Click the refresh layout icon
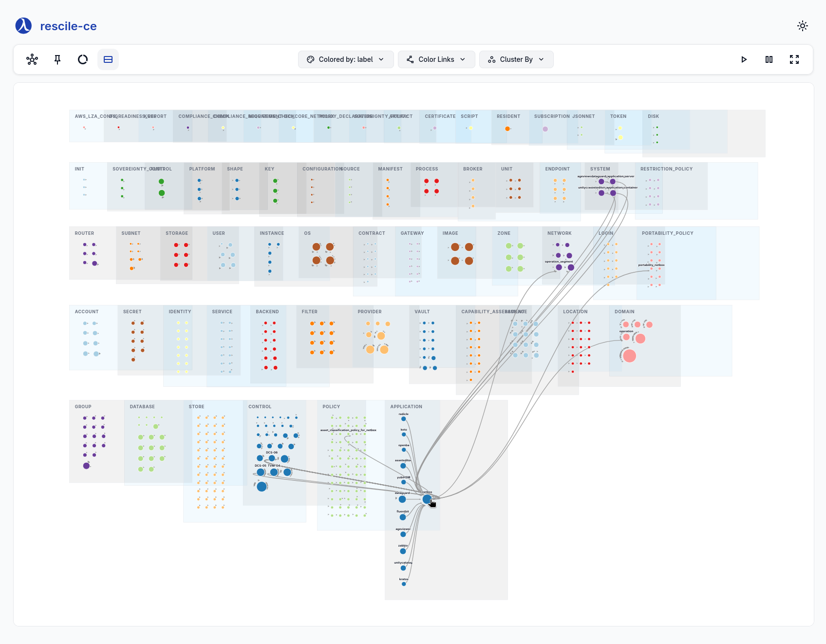Image resolution: width=826 pixels, height=644 pixels. click(82, 59)
